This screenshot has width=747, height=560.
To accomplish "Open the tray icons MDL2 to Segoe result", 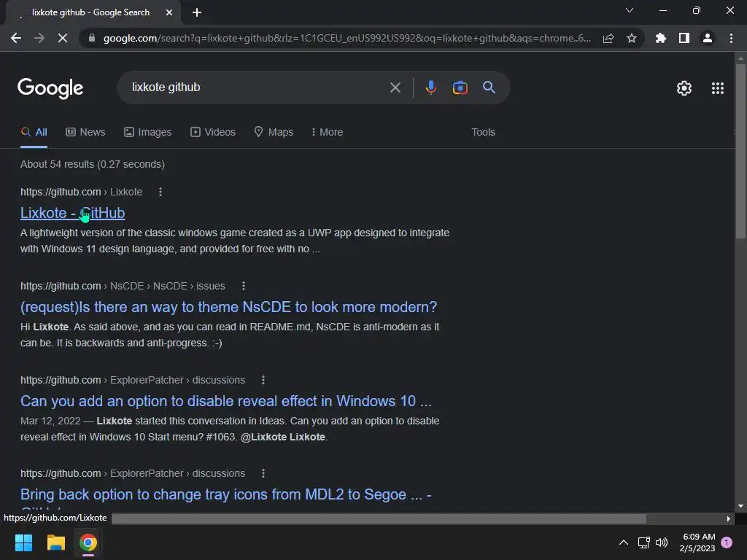I will pos(226,494).
